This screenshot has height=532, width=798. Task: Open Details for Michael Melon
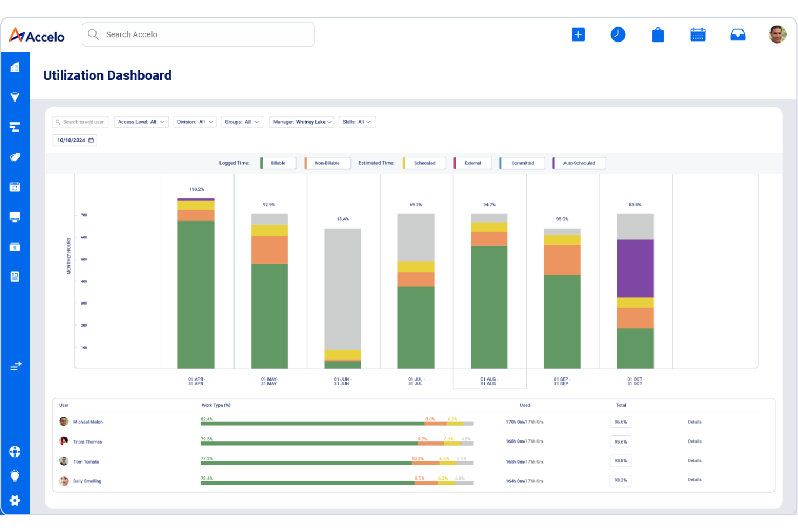coord(694,422)
